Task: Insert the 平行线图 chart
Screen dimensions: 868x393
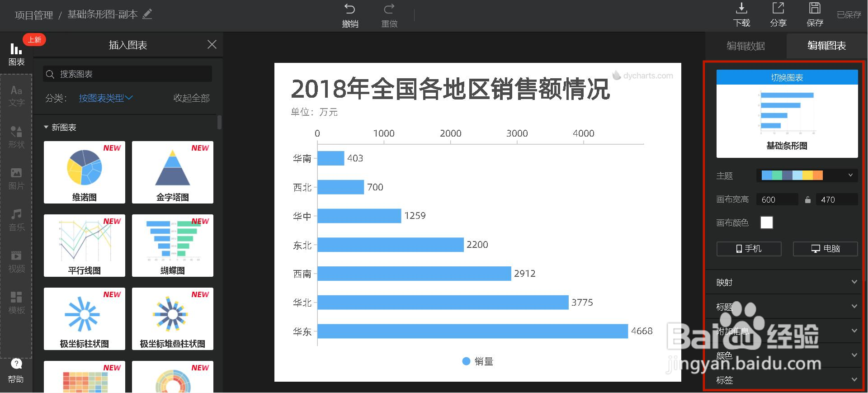Action: (85, 246)
